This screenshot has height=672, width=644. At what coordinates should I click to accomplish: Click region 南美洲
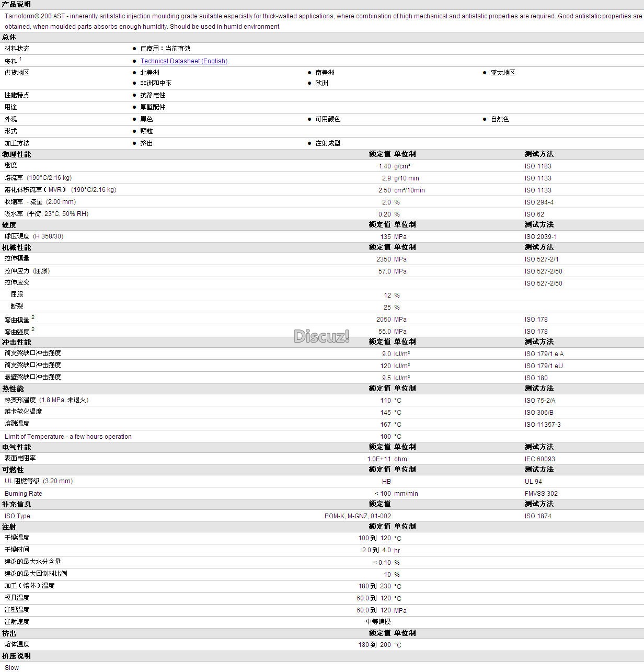pos(325,73)
